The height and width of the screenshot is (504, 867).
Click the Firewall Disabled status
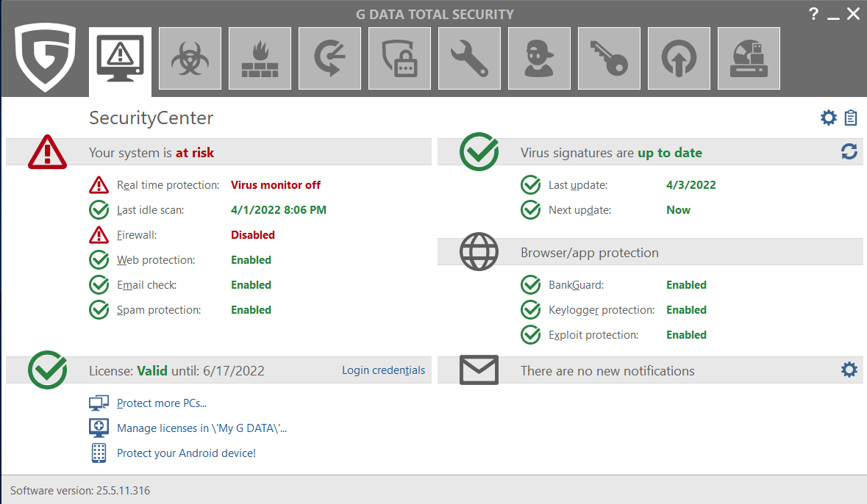(x=252, y=235)
